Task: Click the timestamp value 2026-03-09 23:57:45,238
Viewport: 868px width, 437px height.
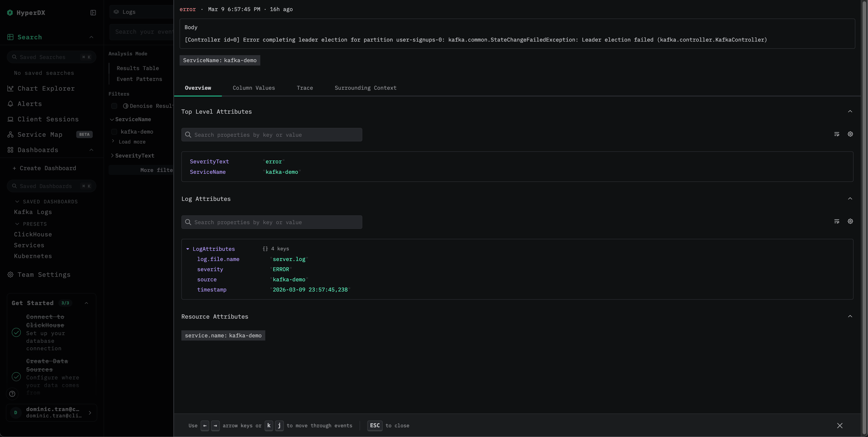Action: click(310, 290)
